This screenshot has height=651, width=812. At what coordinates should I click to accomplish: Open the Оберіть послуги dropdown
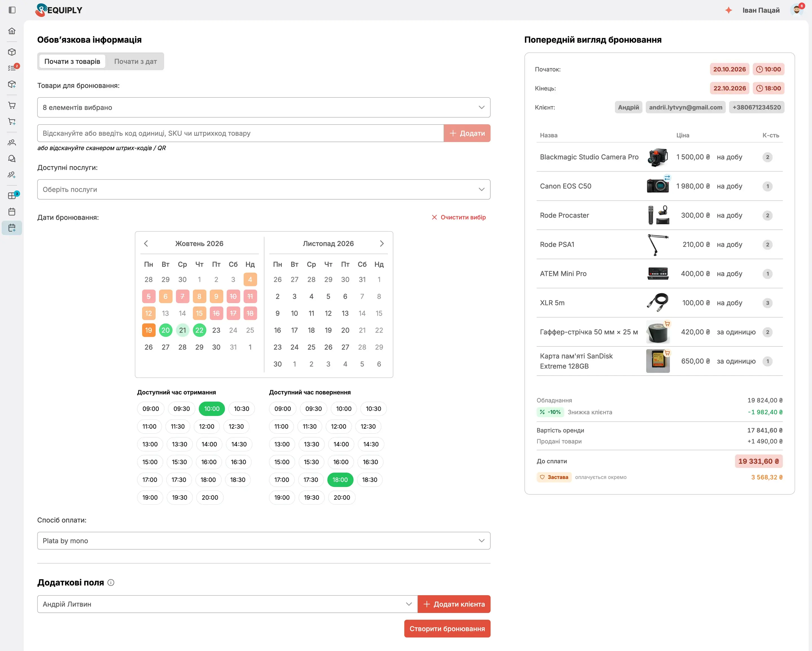264,189
